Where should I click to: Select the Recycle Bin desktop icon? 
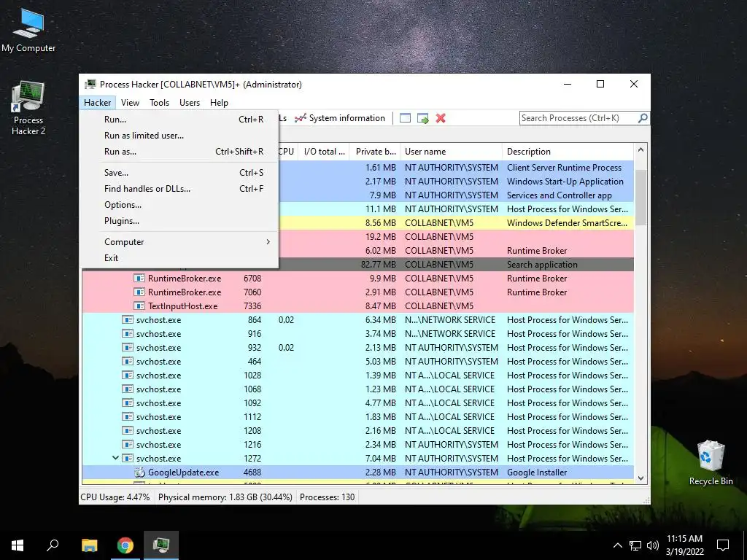click(711, 463)
